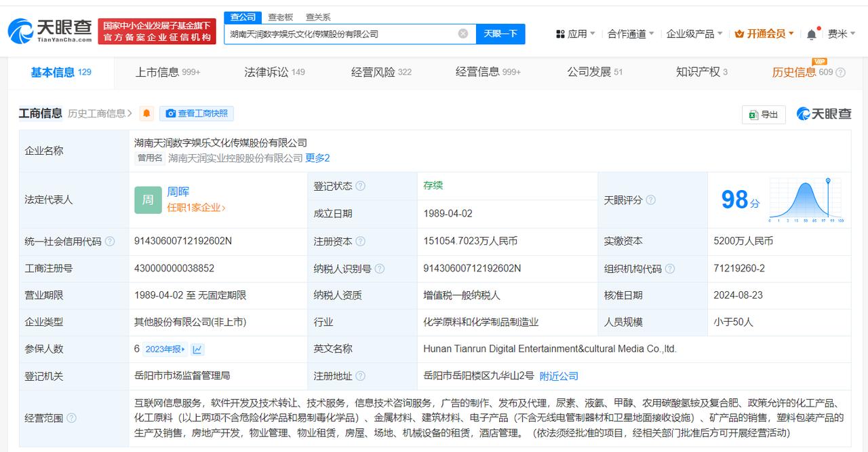The width and height of the screenshot is (868, 452).
Task: Switch to the 查关系 search tab
Action: pyautogui.click(x=318, y=17)
